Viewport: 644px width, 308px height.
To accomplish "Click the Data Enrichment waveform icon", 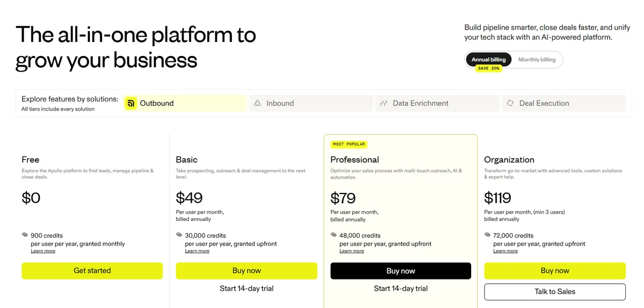I will (x=384, y=103).
